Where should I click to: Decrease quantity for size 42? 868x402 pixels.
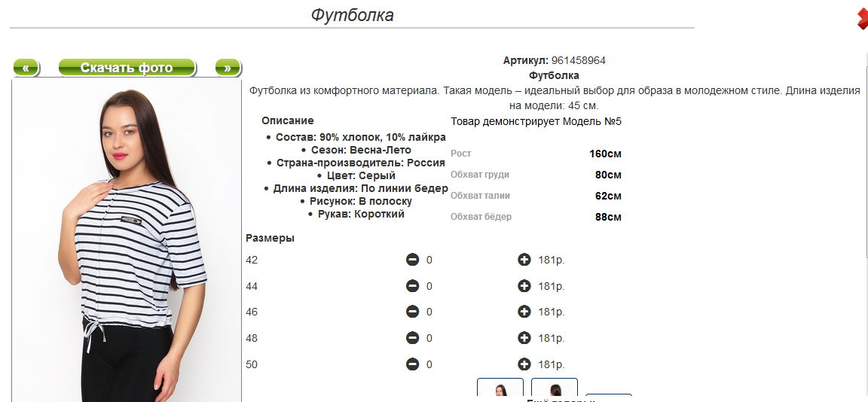(x=412, y=259)
